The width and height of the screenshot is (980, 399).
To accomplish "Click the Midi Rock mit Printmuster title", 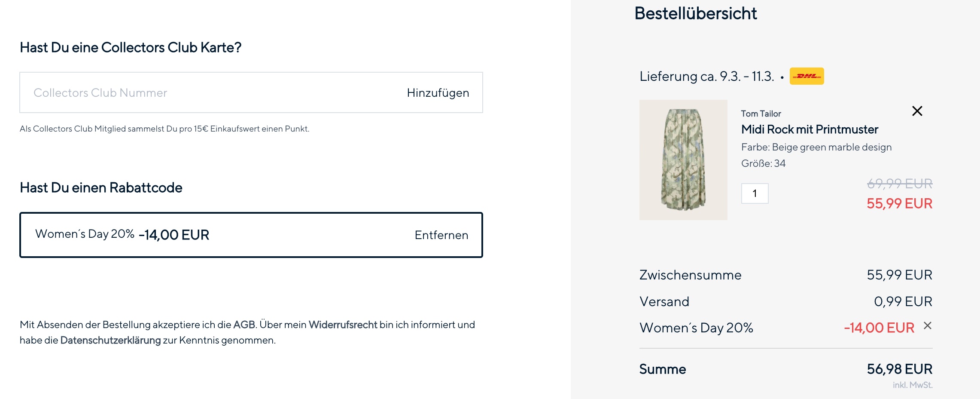I will coord(810,129).
